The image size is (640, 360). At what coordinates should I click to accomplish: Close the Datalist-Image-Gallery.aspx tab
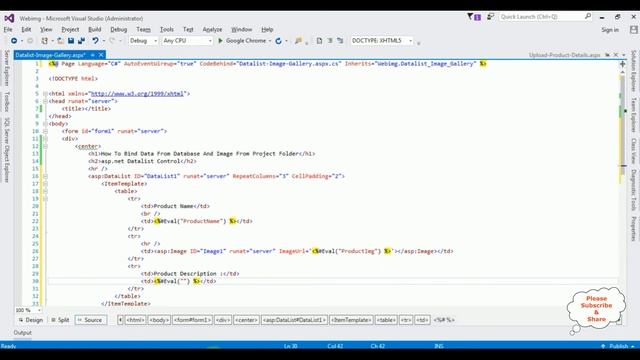point(101,55)
